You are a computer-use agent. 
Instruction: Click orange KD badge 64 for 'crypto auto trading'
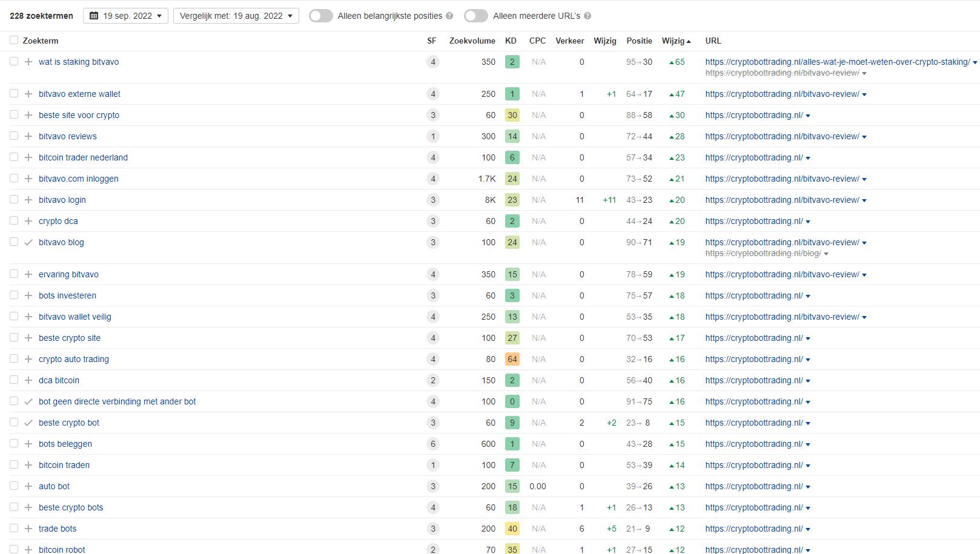click(512, 359)
